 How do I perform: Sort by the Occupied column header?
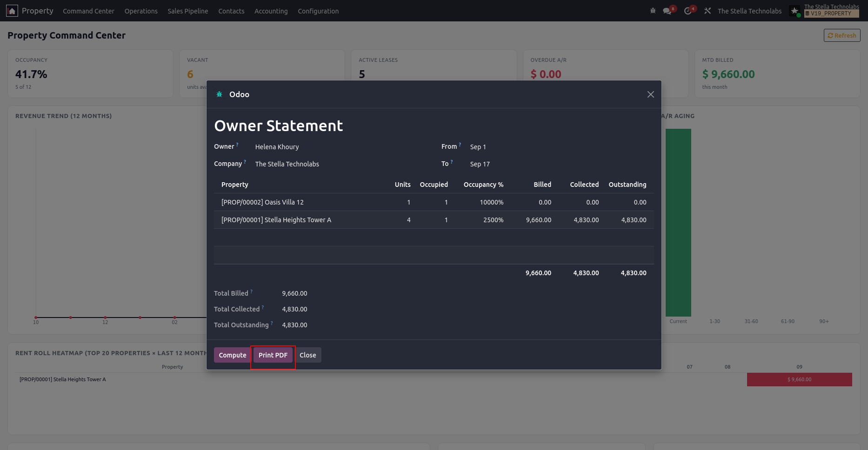[x=434, y=185]
